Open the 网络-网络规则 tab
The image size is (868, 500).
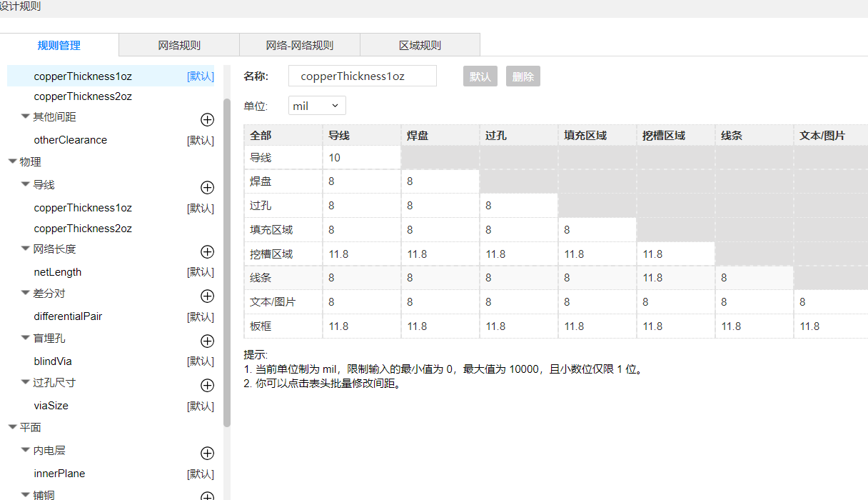[x=300, y=45]
